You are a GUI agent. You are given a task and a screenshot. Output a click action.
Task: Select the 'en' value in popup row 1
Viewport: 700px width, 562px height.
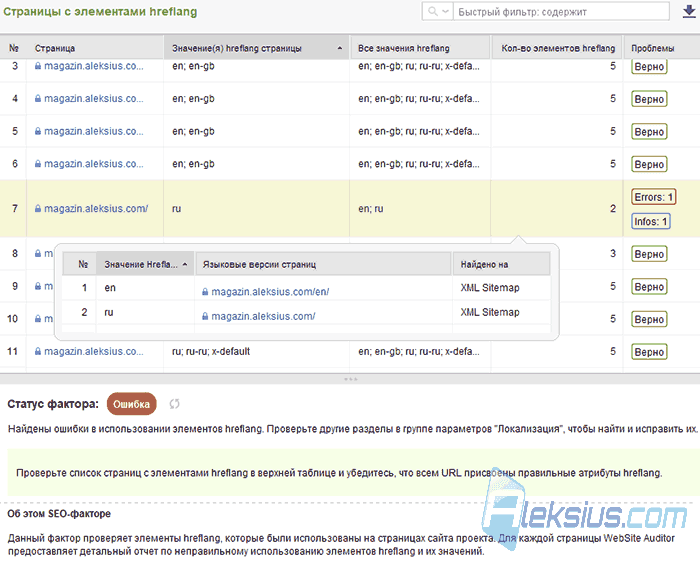point(110,288)
